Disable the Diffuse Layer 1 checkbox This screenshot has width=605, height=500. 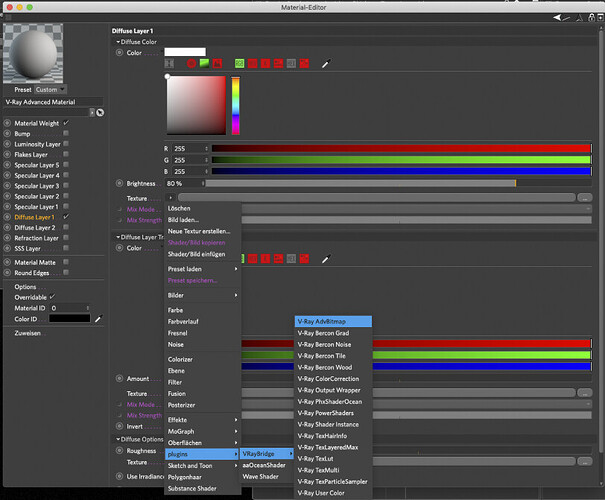click(66, 216)
